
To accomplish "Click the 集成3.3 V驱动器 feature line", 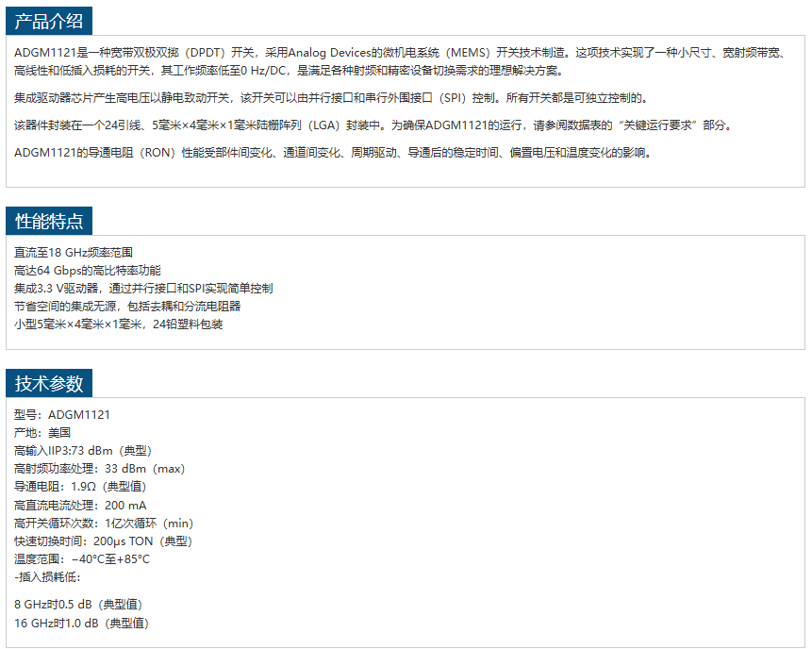I will point(143,289).
